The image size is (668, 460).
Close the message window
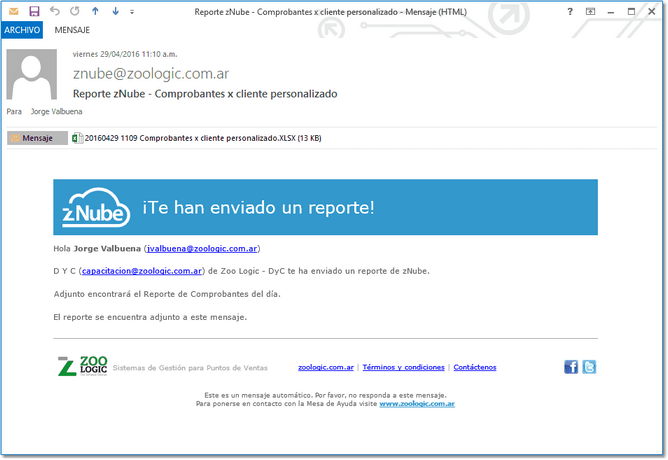click(x=651, y=12)
